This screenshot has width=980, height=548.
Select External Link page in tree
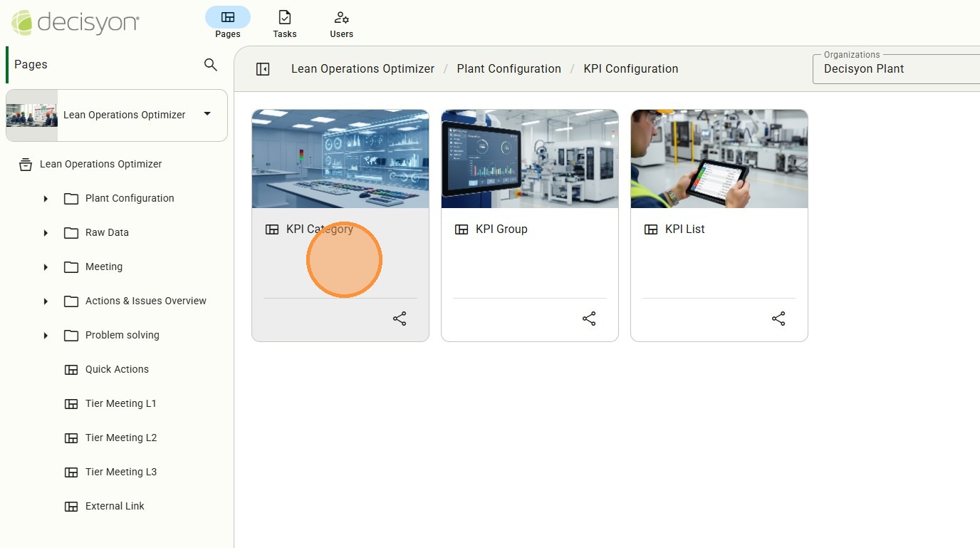115,506
